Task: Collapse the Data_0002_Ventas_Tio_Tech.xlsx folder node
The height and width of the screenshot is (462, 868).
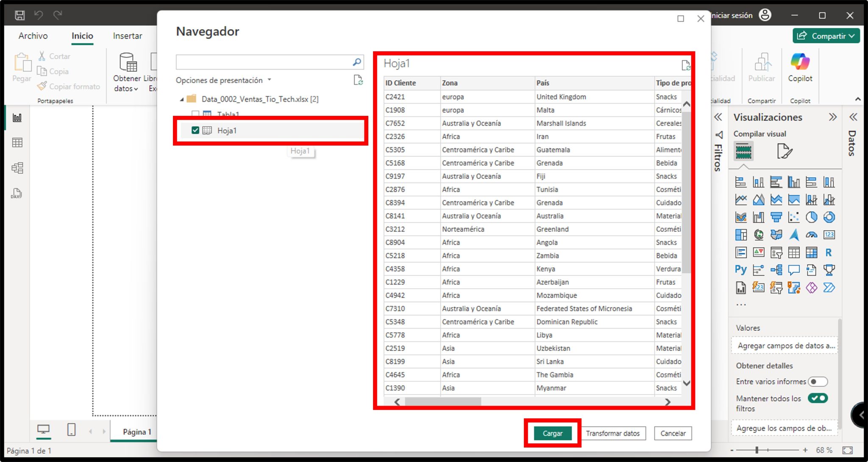Action: pos(182,99)
